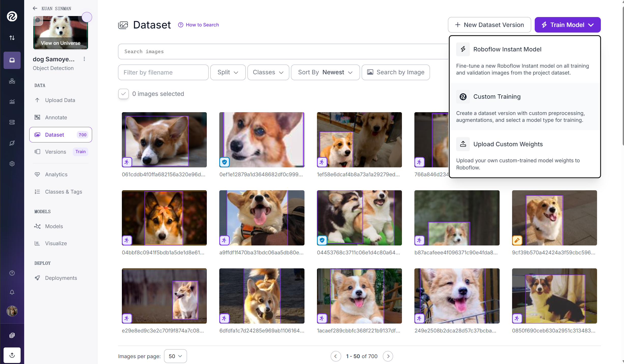Click New Dataset Version button

(489, 25)
